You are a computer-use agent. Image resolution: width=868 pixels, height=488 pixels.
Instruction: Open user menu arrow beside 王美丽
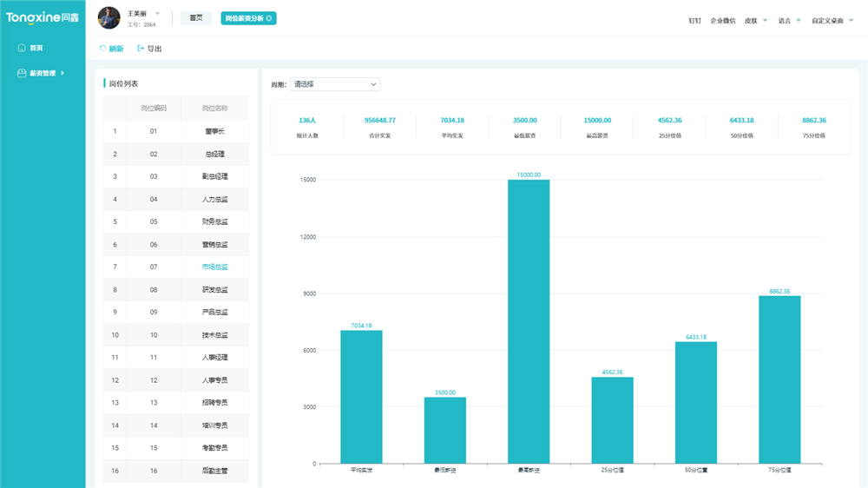pyautogui.click(x=157, y=13)
